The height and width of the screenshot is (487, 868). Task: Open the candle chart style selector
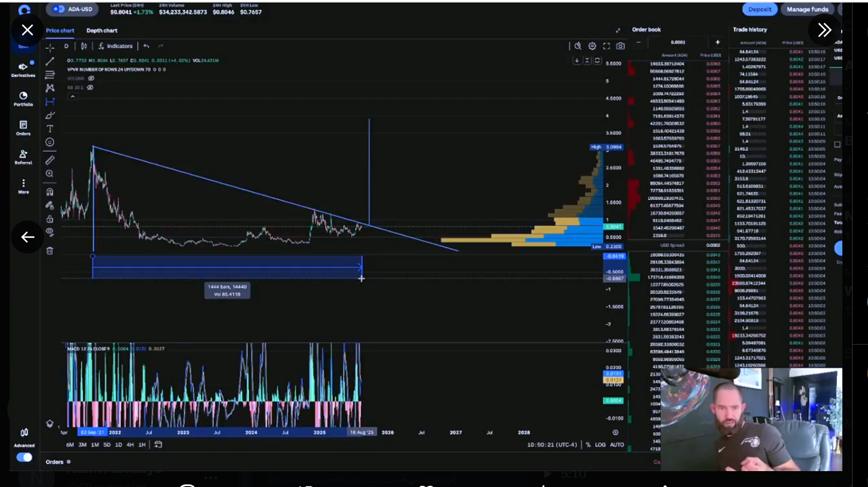point(84,46)
